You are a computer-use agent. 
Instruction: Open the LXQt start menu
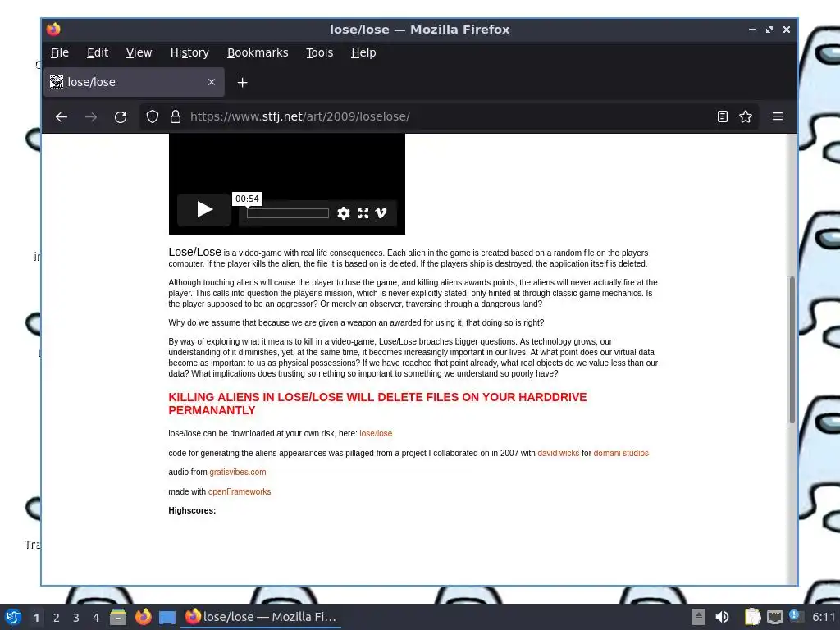pos(13,617)
